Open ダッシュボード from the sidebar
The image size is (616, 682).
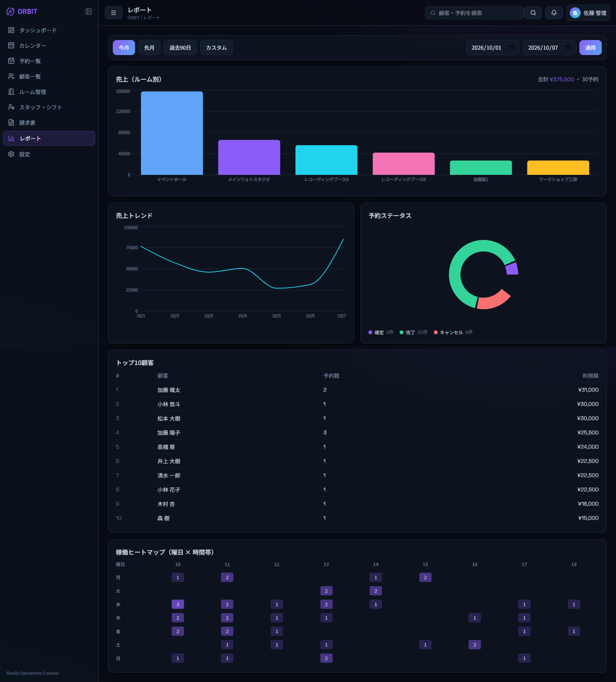tap(49, 30)
